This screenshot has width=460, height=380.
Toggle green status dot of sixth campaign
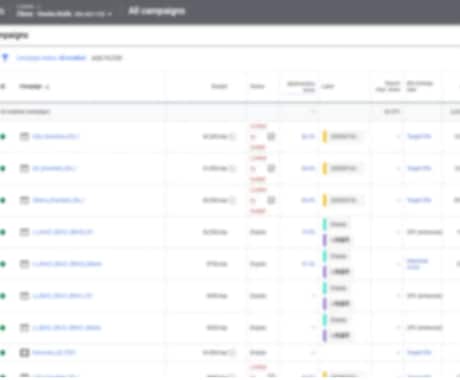tap(3, 296)
